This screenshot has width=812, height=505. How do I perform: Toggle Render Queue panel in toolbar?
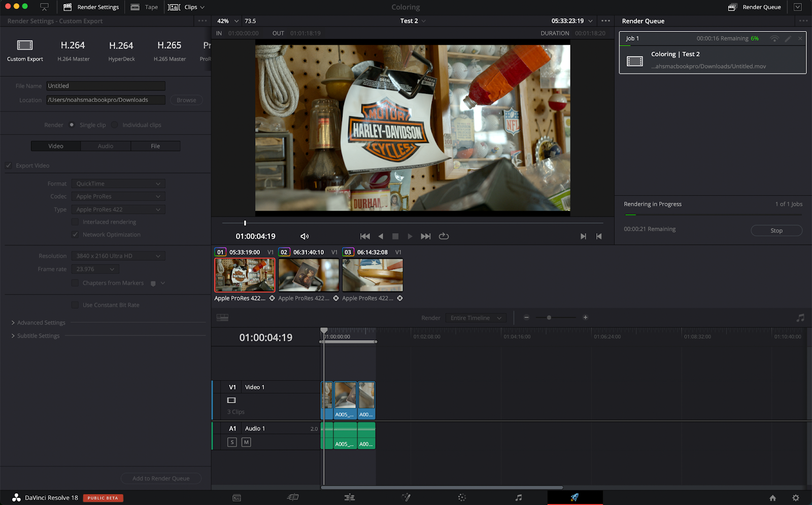[x=755, y=7]
